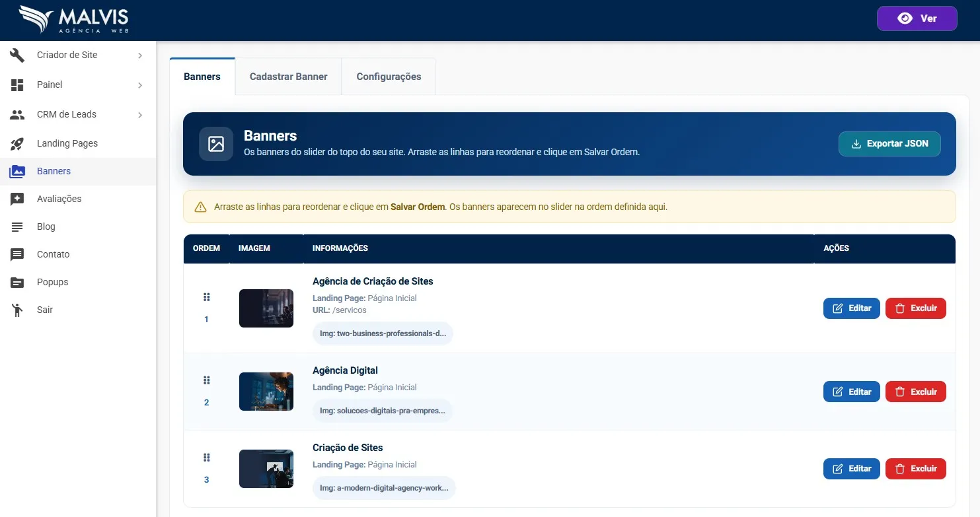Edit the Agência Digital banner
The image size is (980, 517).
(x=851, y=392)
